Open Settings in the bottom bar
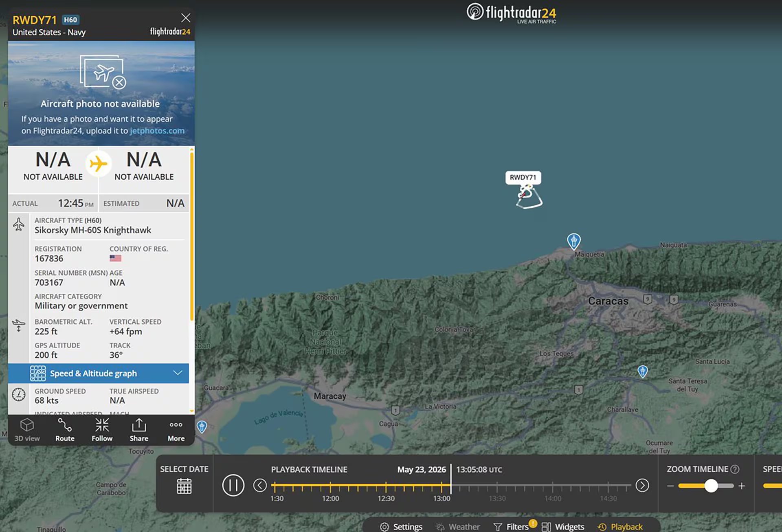 [x=401, y=527]
